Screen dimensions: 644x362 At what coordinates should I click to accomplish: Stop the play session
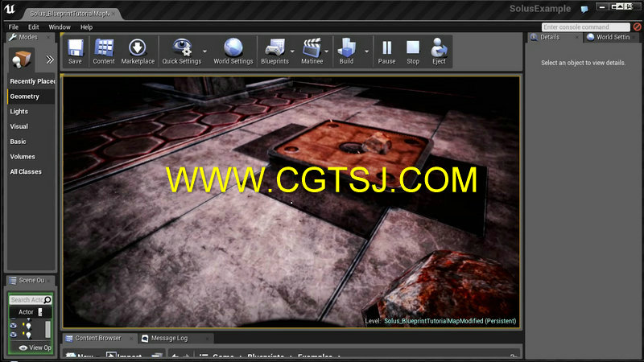pyautogui.click(x=413, y=51)
